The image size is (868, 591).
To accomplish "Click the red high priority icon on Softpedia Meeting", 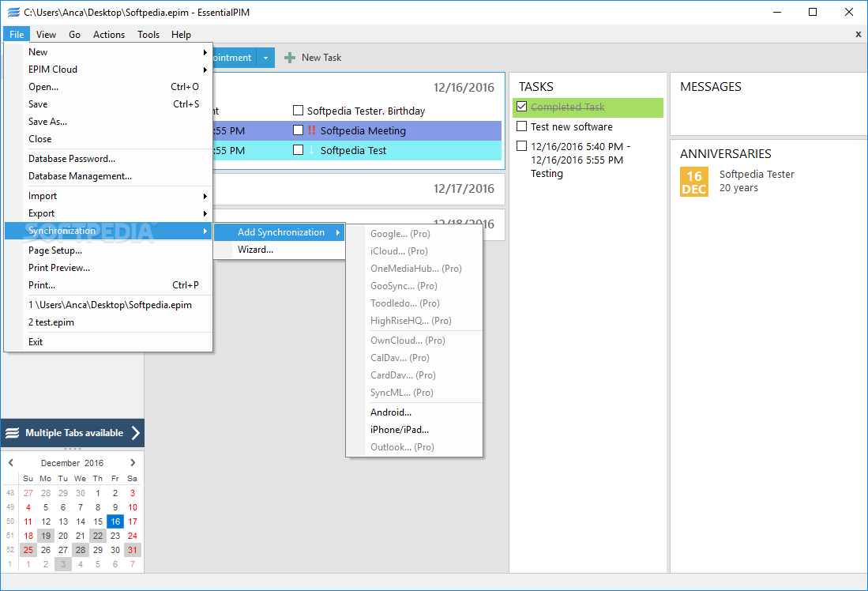I will pos(312,130).
